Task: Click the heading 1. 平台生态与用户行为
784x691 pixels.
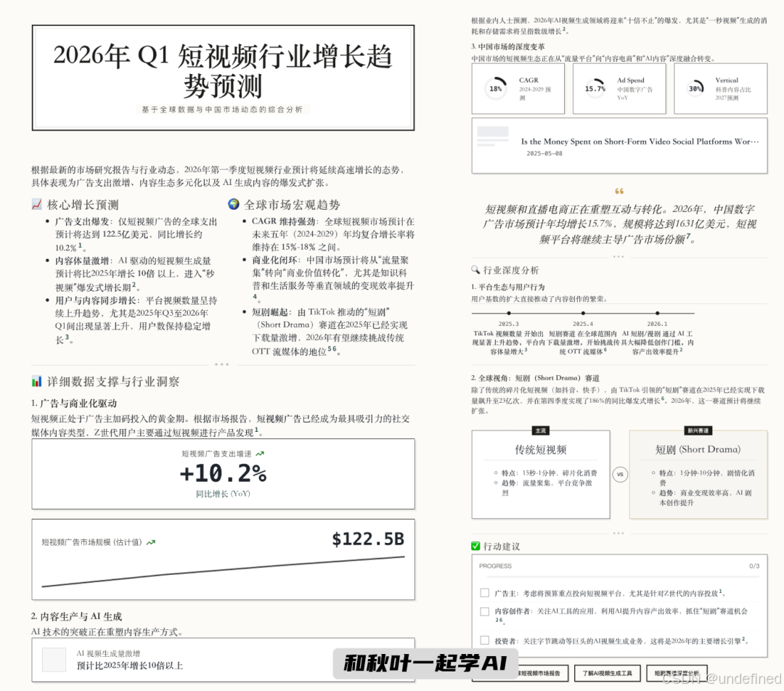Action: point(508,287)
